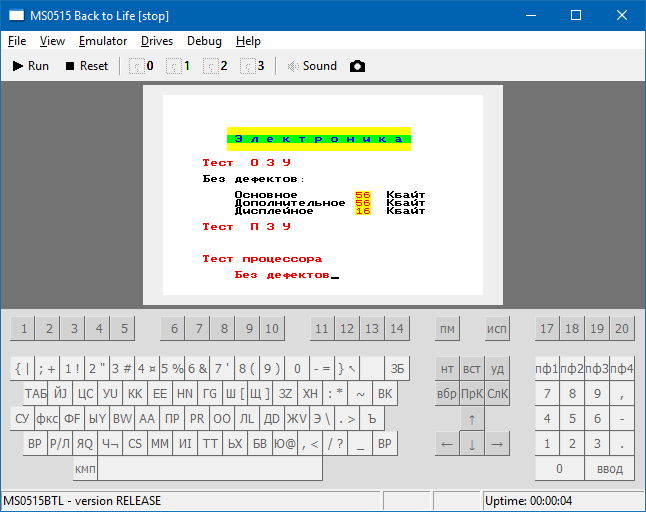Click the keypad ввод enter key
Image resolution: width=646 pixels, height=512 pixels.
(610, 468)
